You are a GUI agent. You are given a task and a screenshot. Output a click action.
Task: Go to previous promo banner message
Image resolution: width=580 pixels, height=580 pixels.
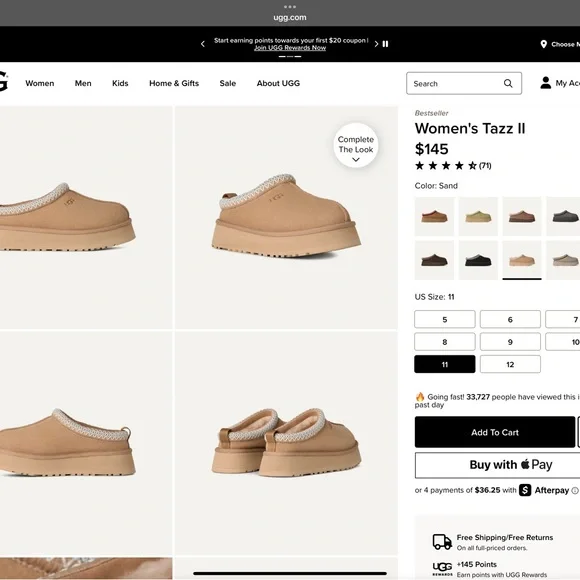pyautogui.click(x=203, y=44)
